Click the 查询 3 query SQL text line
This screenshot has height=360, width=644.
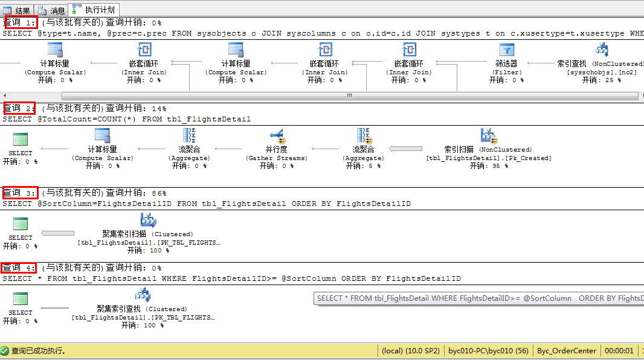point(207,204)
